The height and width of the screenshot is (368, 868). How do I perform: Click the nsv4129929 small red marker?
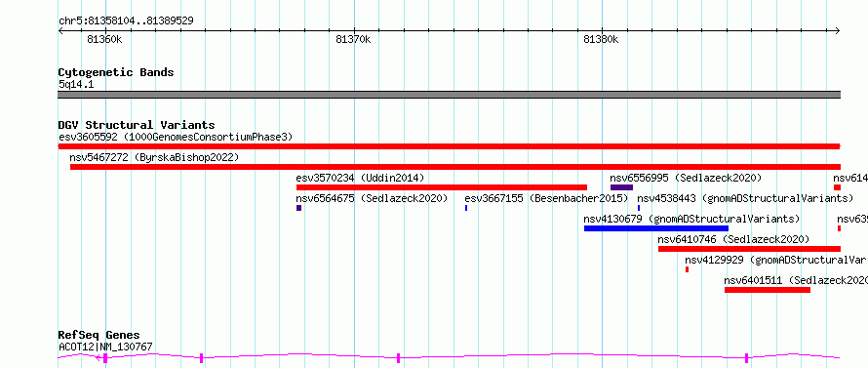[x=687, y=269]
